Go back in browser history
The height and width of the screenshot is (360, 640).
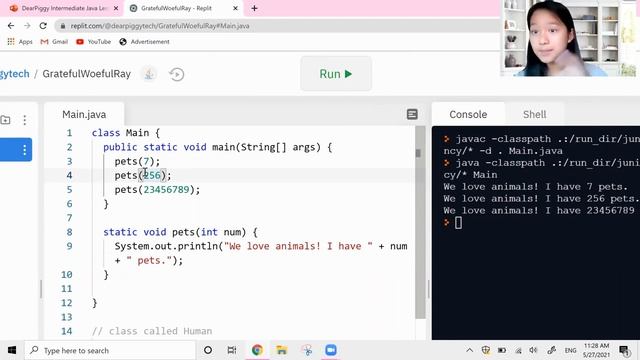(x=11, y=26)
